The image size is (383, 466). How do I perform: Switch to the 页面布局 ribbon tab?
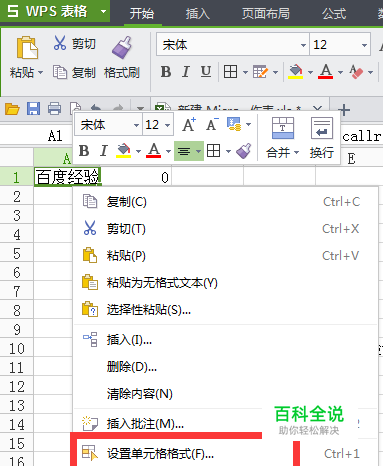(x=266, y=13)
